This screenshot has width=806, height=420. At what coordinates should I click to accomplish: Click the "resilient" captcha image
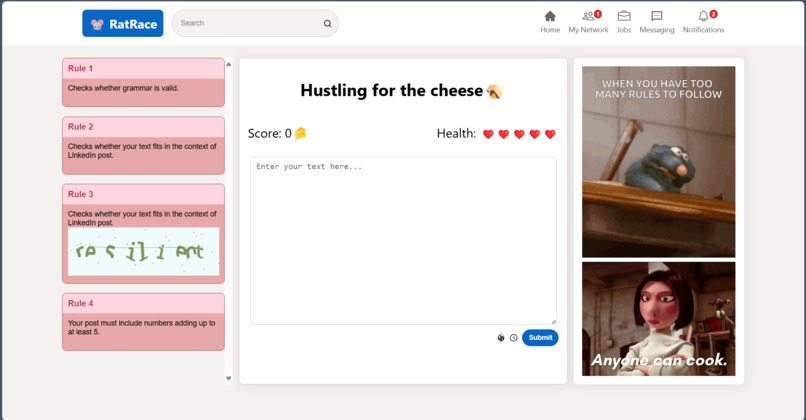pos(143,251)
